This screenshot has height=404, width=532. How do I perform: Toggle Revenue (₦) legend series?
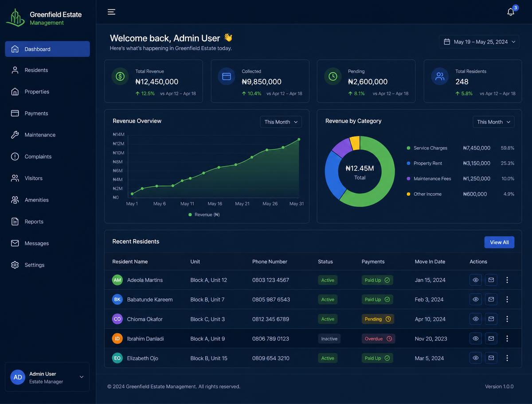[204, 214]
